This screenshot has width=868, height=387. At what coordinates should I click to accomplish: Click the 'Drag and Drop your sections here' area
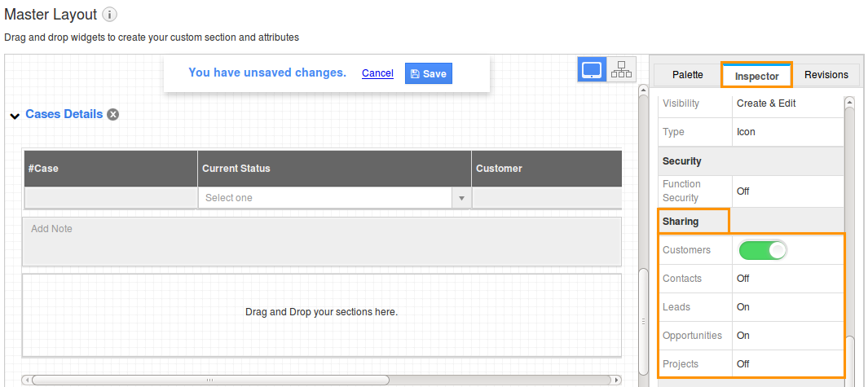(x=322, y=315)
